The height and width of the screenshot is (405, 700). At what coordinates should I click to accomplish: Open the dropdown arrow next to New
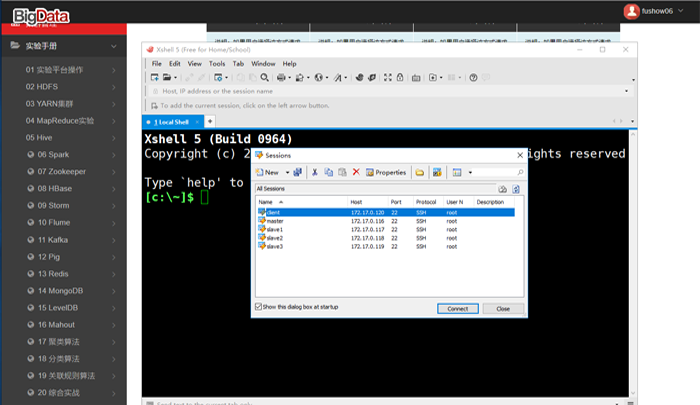286,172
